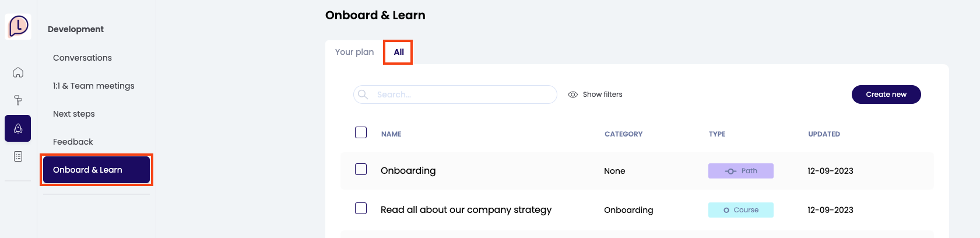Check the company strategy row checkbox

click(361, 208)
